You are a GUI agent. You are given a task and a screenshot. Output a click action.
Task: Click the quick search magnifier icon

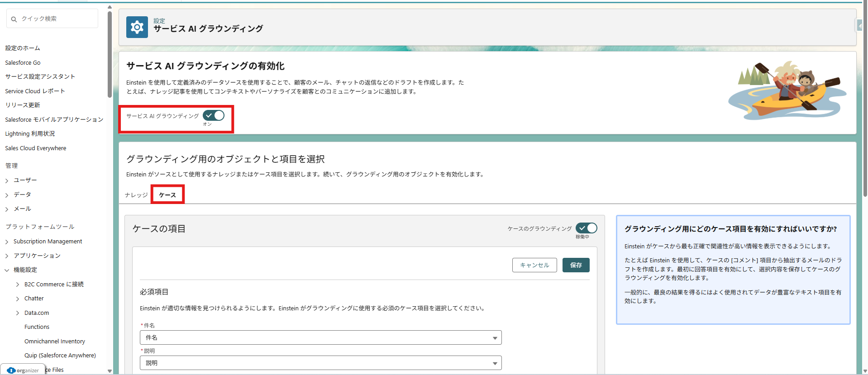(14, 19)
